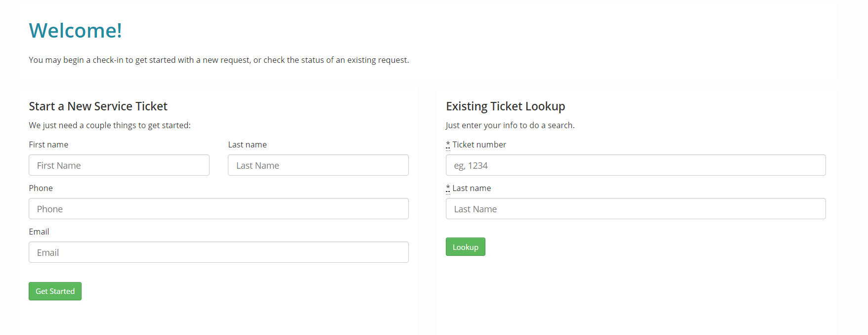Click the Existing Ticket Lookup heading
This screenshot has height=335, width=868.
pos(506,106)
